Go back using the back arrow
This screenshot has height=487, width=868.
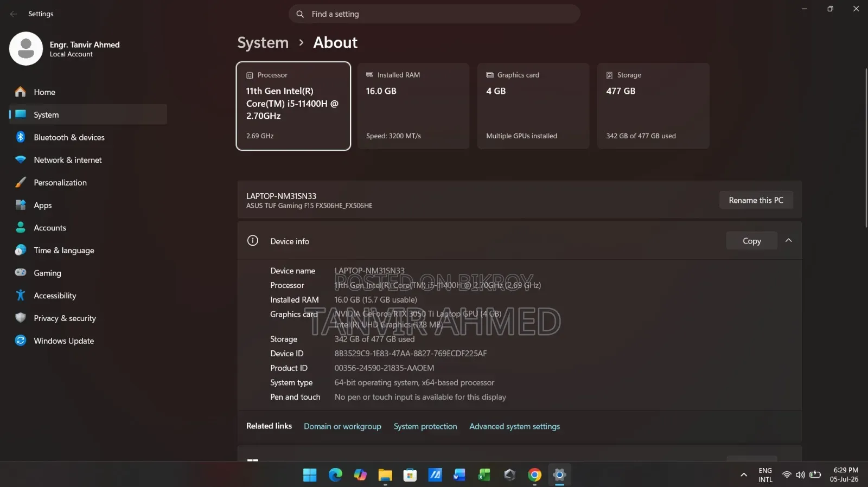point(14,14)
